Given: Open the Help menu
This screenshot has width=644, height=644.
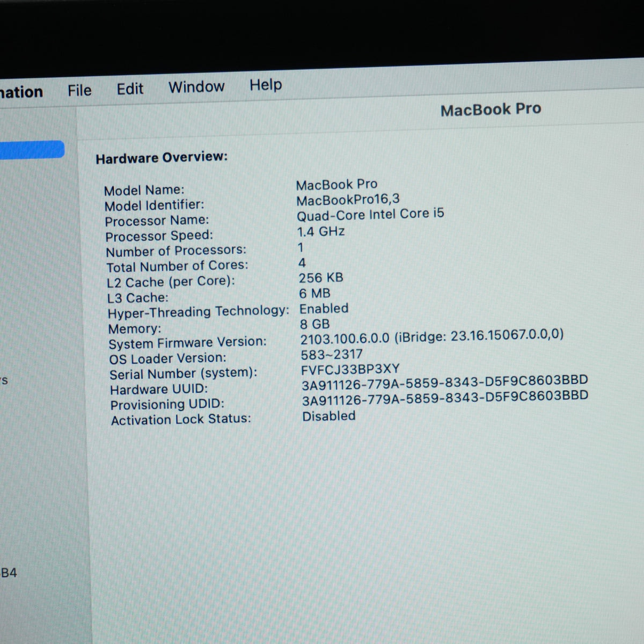Looking at the screenshot, I should point(266,85).
